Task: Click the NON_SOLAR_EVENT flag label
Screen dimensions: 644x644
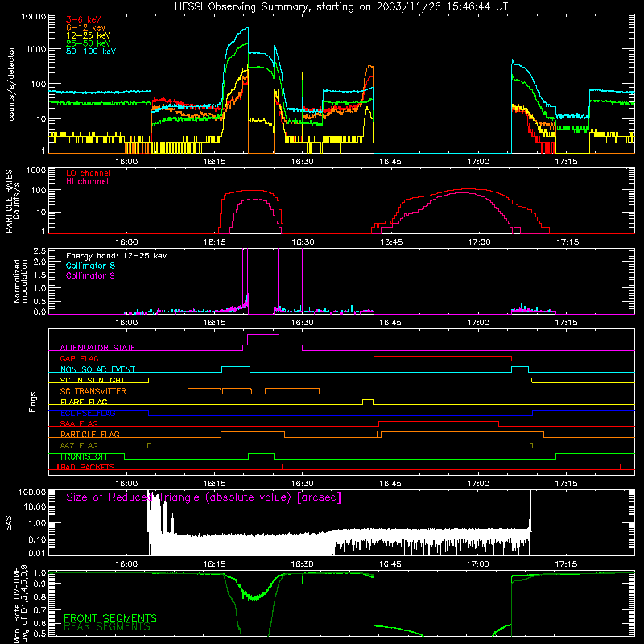Action: 97,369
